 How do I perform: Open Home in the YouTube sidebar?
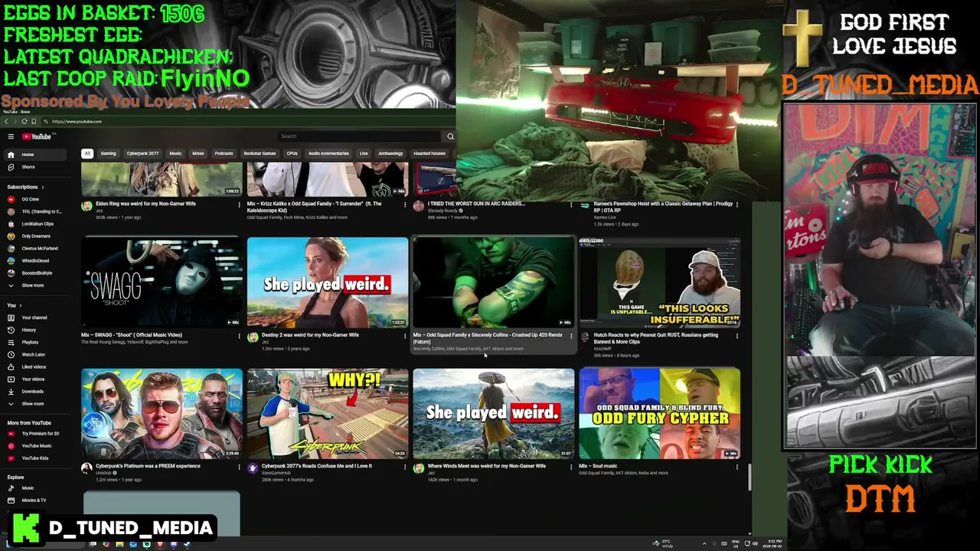tap(35, 155)
